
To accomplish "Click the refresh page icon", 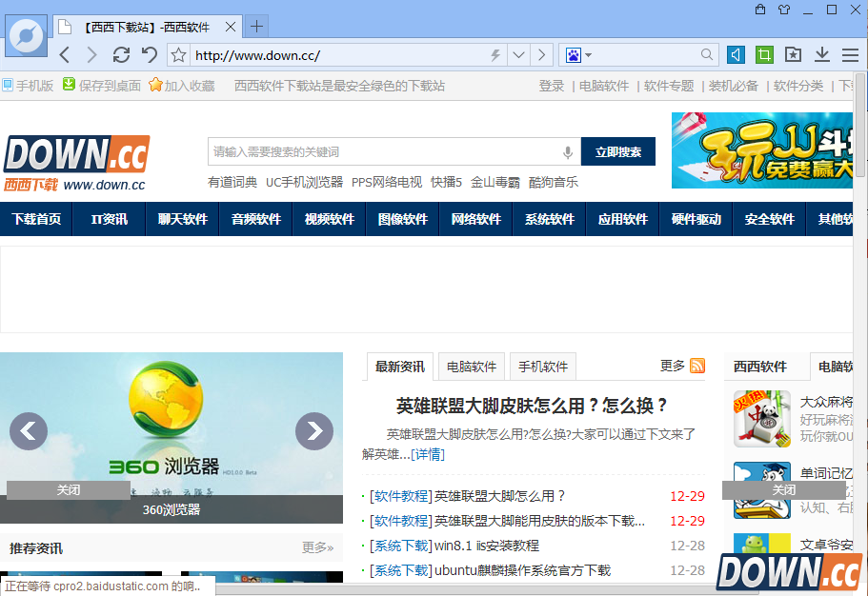I will (x=122, y=54).
